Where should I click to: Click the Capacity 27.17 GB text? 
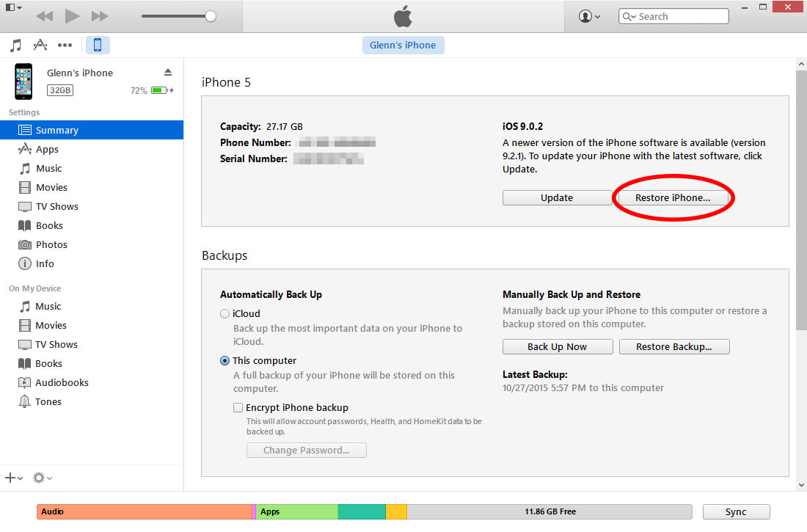(261, 126)
